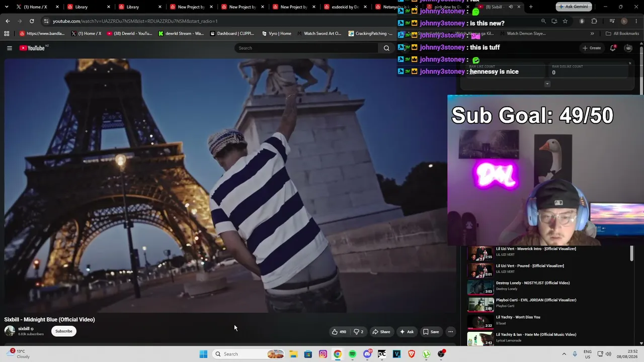The width and height of the screenshot is (644, 362).
Task: Open the Chrome apps grid shortcut
Action: [7, 34]
